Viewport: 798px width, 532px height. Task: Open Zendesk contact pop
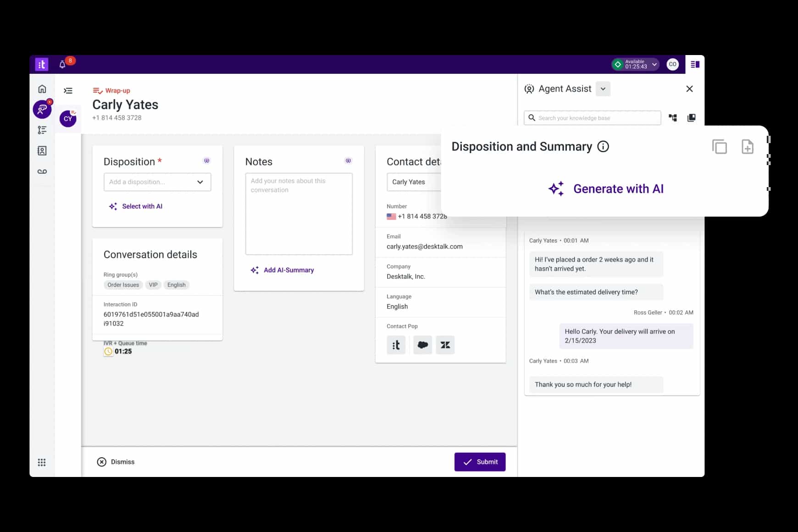(445, 345)
